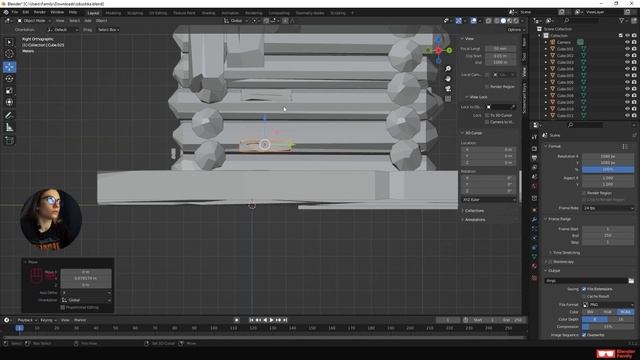Enable Cache Result checkbox
The height and width of the screenshot is (360, 640).
pos(584,296)
